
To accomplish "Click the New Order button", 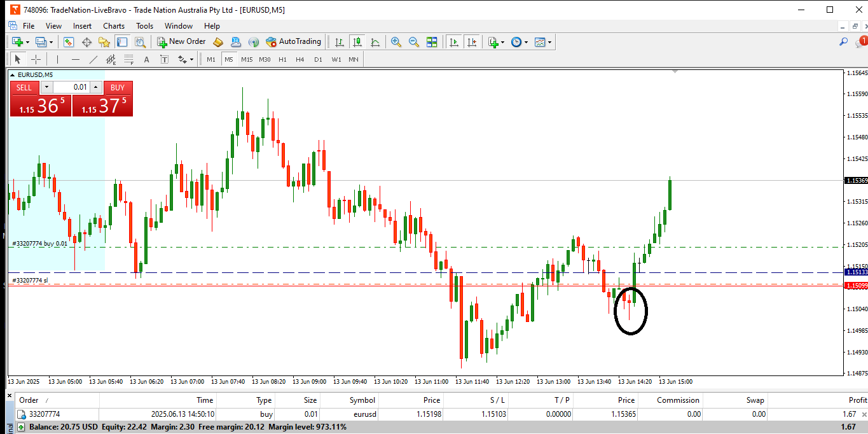I will [x=181, y=42].
